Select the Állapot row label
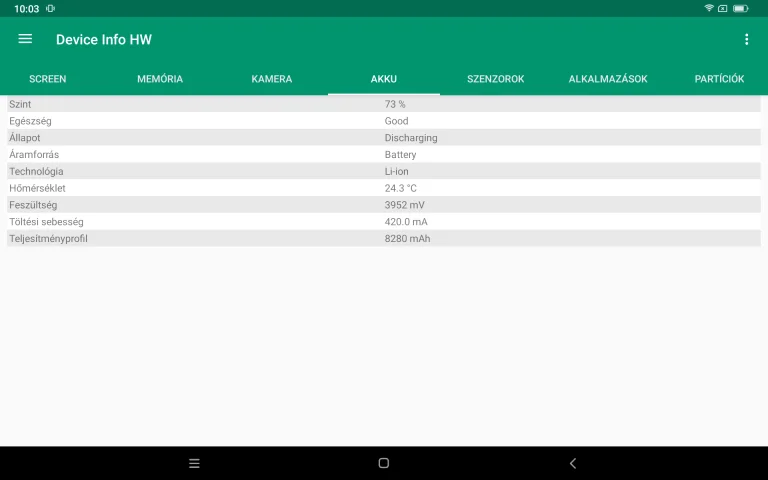The image size is (768, 480). pos(24,138)
